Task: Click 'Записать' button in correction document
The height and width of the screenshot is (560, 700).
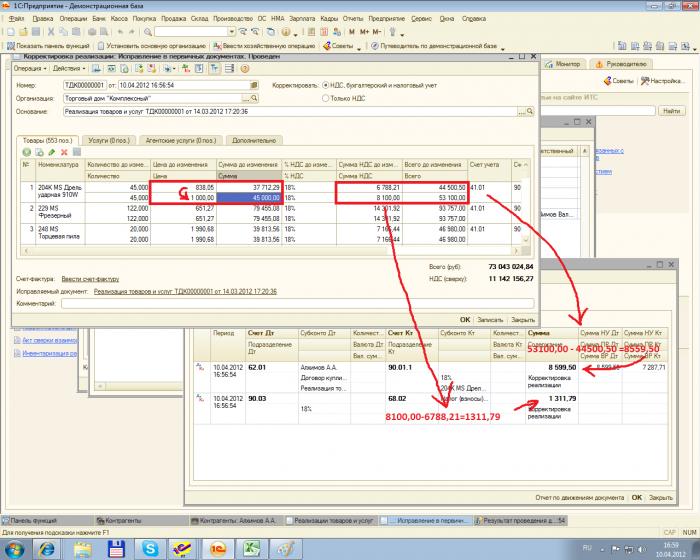Action: coord(490,320)
